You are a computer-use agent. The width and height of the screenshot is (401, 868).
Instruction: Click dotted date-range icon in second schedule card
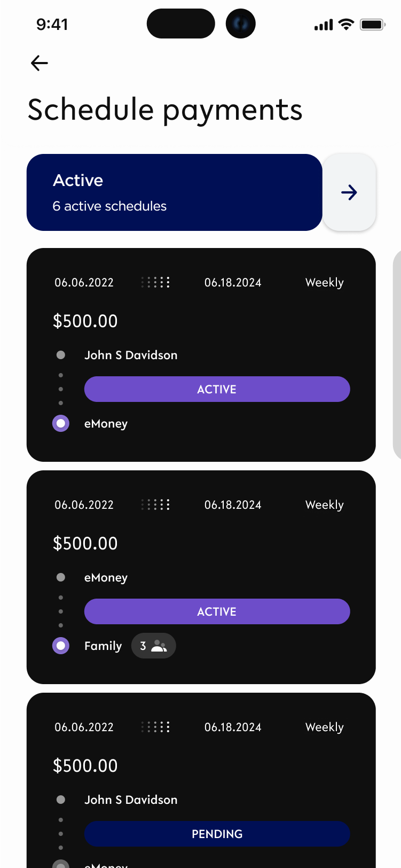coord(156,505)
